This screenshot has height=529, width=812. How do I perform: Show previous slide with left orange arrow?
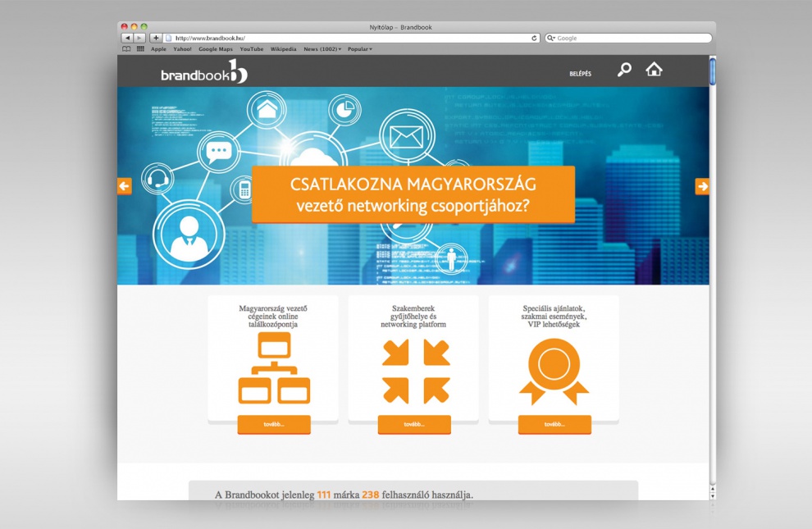pos(125,186)
